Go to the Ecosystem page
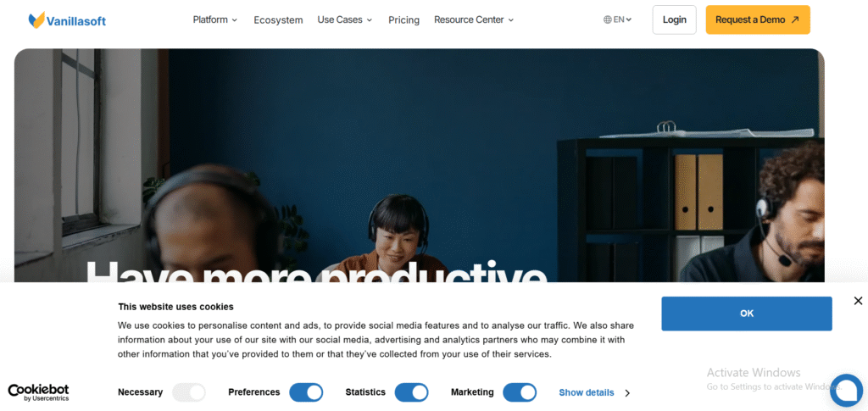 pyautogui.click(x=278, y=20)
